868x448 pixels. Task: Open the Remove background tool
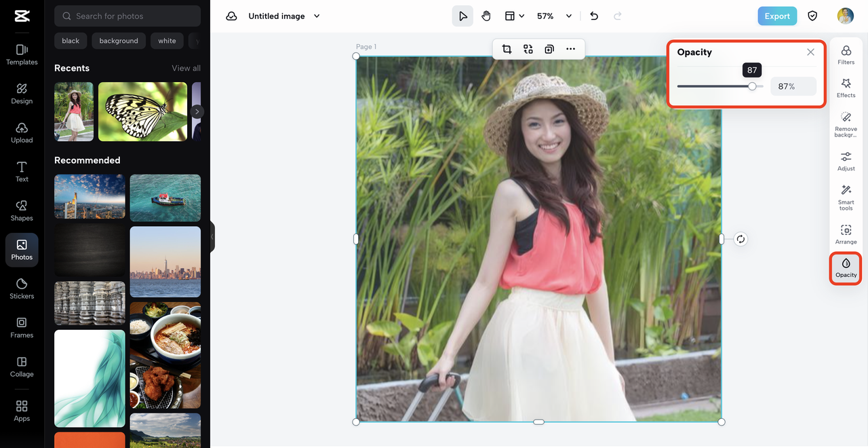(x=846, y=125)
